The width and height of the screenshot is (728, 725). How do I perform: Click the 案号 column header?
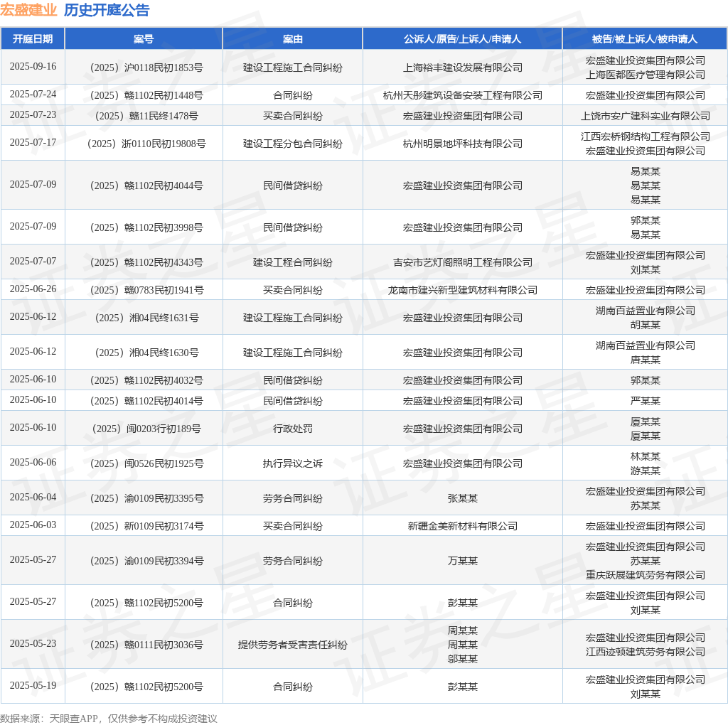(x=144, y=39)
